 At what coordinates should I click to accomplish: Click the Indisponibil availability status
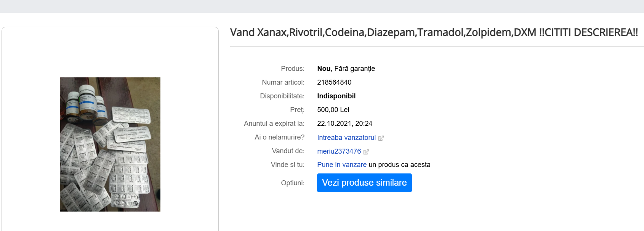point(336,96)
